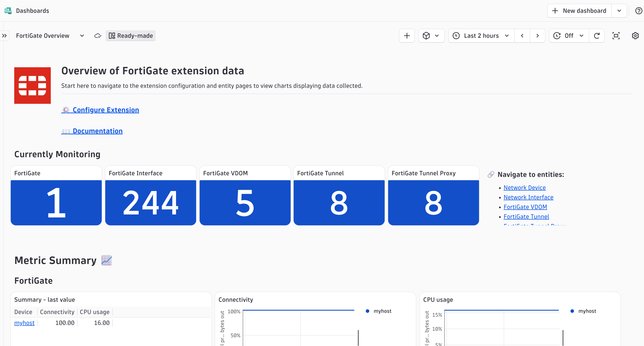Open the help question mark icon

coord(639,11)
